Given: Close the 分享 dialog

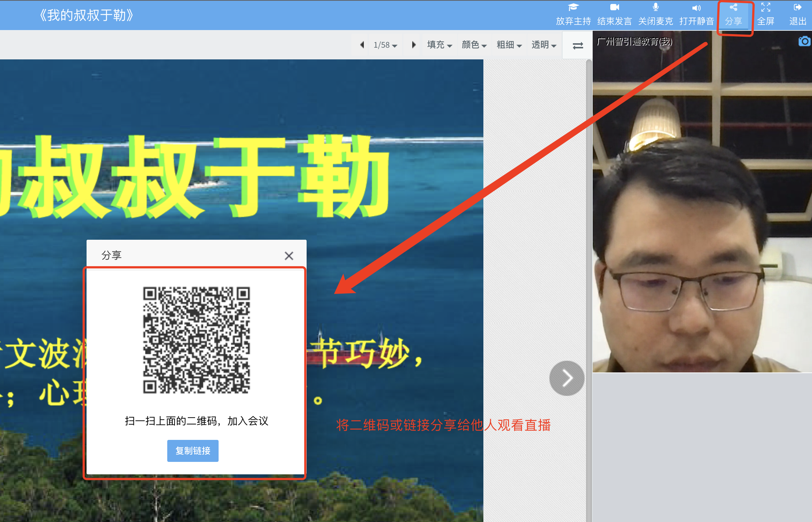Looking at the screenshot, I should 289,256.
